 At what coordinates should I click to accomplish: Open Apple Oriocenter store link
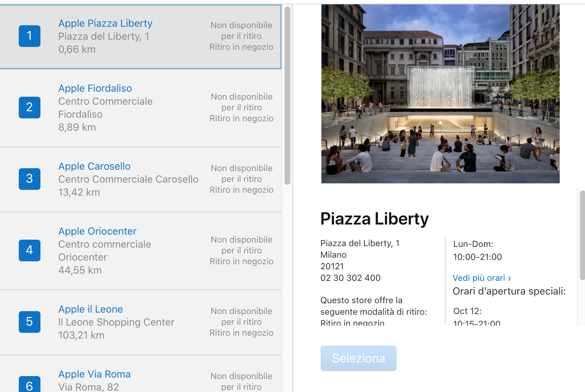click(x=97, y=231)
